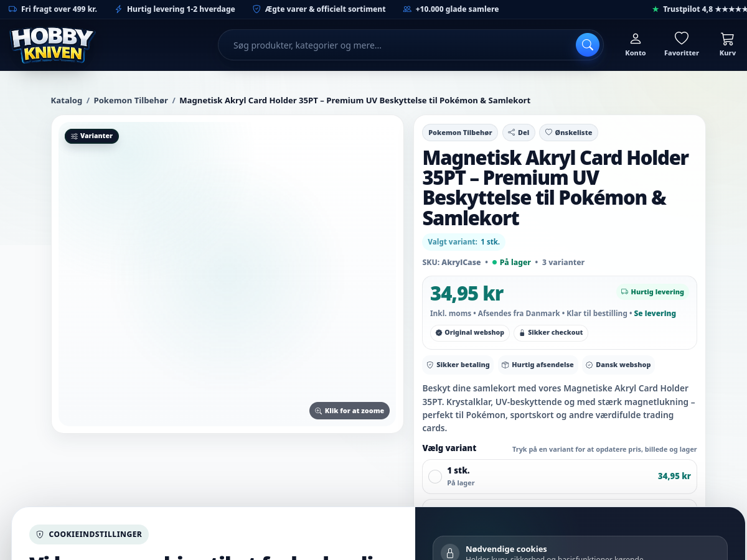Click the Hurtig levering lightning icon
This screenshot has height=560, width=747.
pos(119,9)
